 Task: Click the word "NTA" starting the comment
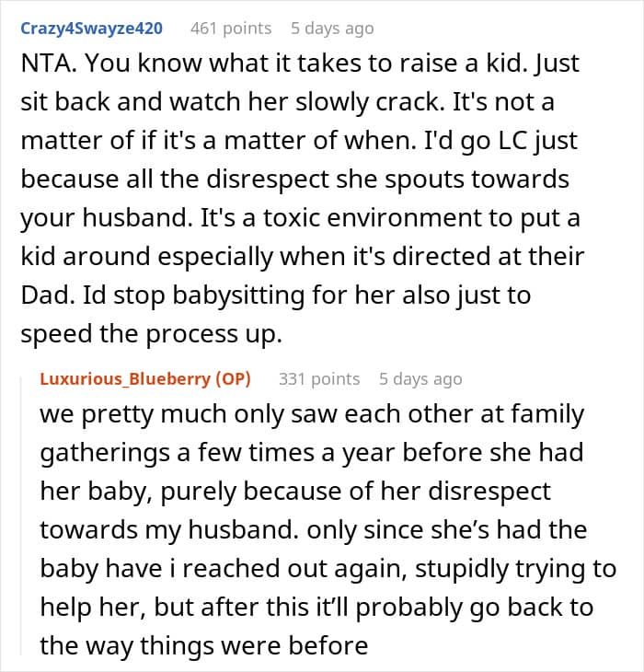(x=42, y=69)
